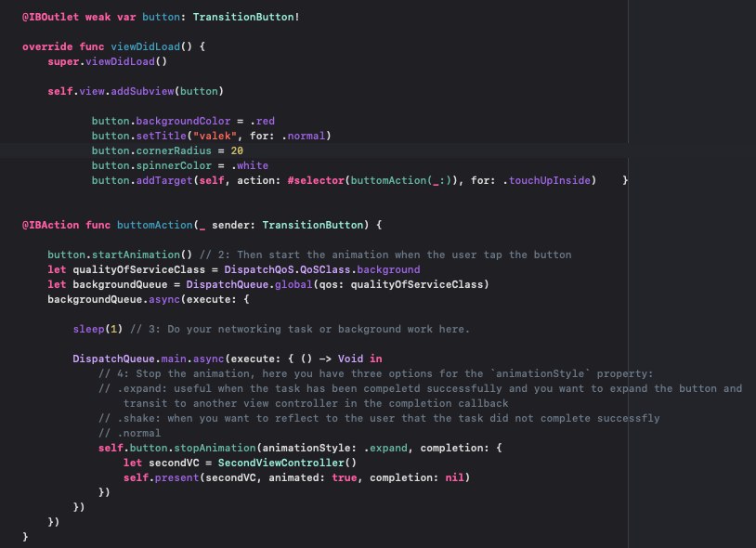Image resolution: width=756 pixels, height=548 pixels.
Task: Click the "// .shake" comment line
Action: click(x=379, y=418)
